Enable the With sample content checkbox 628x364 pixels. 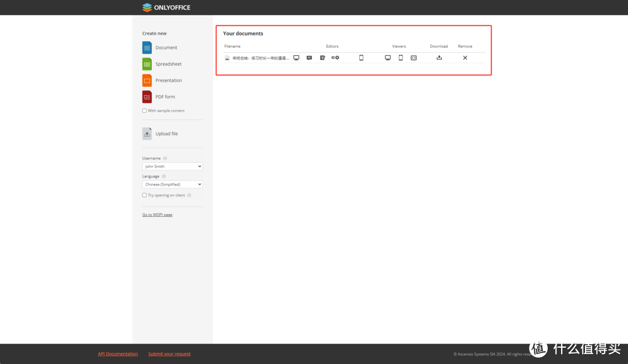coord(145,110)
